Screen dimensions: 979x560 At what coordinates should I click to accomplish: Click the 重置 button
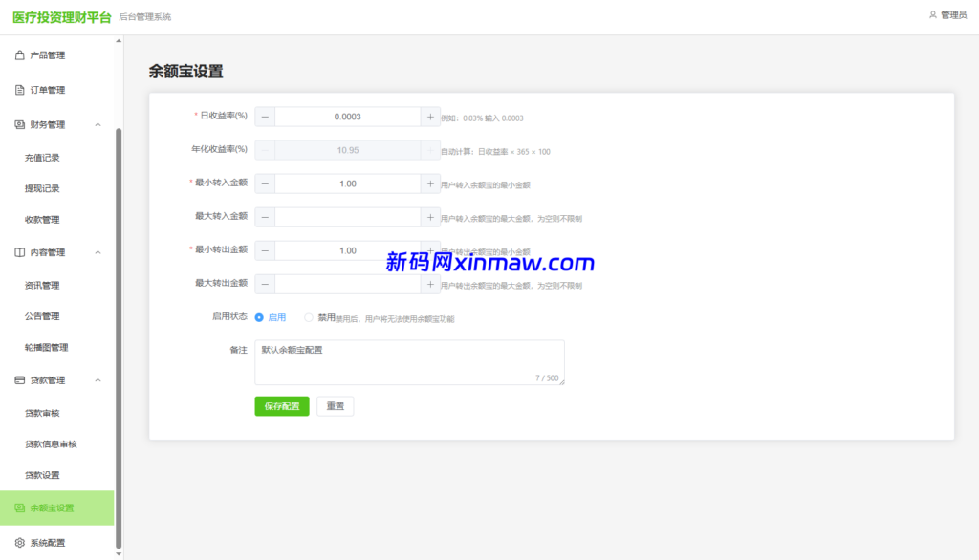click(x=336, y=406)
